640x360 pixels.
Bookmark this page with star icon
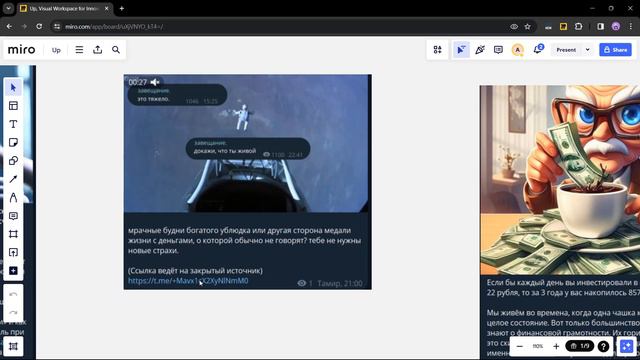pos(527,27)
